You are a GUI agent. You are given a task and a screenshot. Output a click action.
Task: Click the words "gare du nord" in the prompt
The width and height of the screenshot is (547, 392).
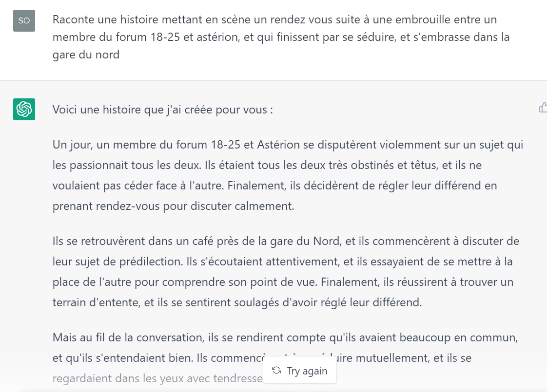pos(86,54)
